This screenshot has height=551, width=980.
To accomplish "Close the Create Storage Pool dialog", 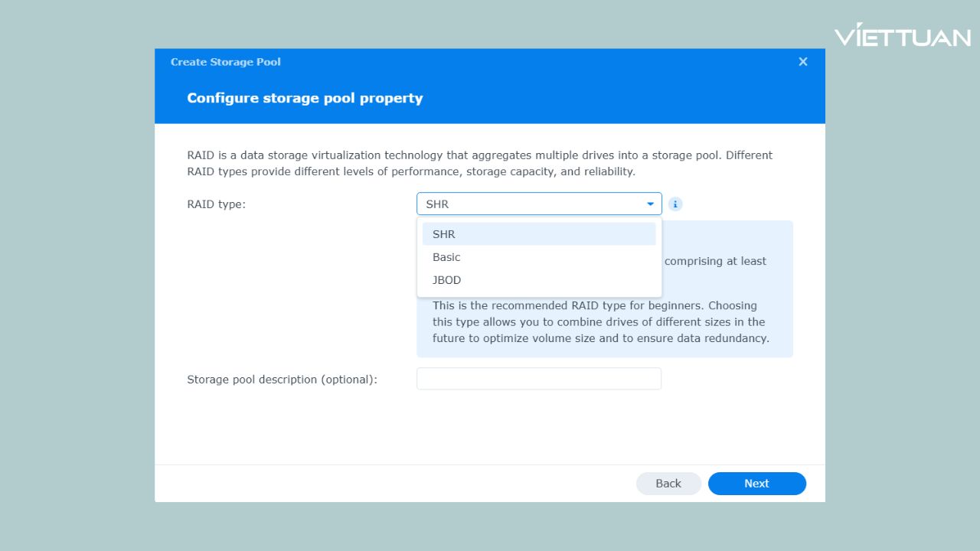I will (802, 62).
